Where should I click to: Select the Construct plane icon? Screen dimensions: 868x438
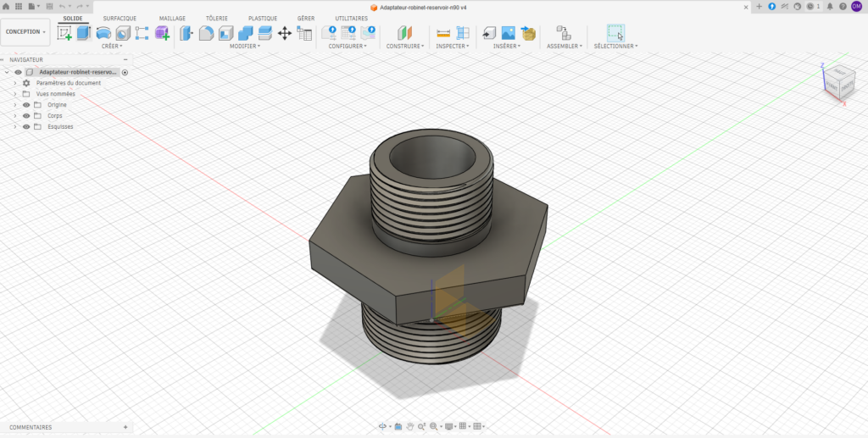[x=405, y=33]
